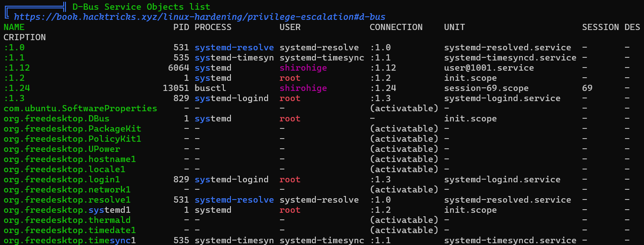Click the PID 13051 value
The width and height of the screenshot is (644, 245).
pyautogui.click(x=176, y=88)
